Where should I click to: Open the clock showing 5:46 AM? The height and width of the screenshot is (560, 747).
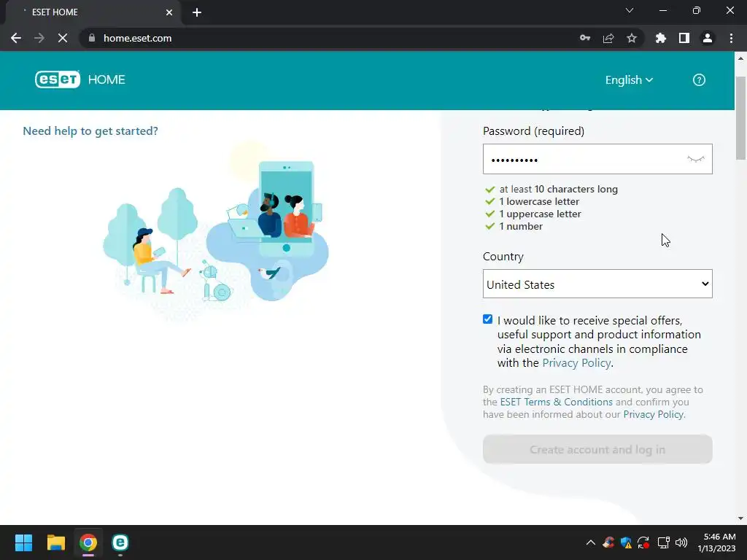click(x=716, y=542)
